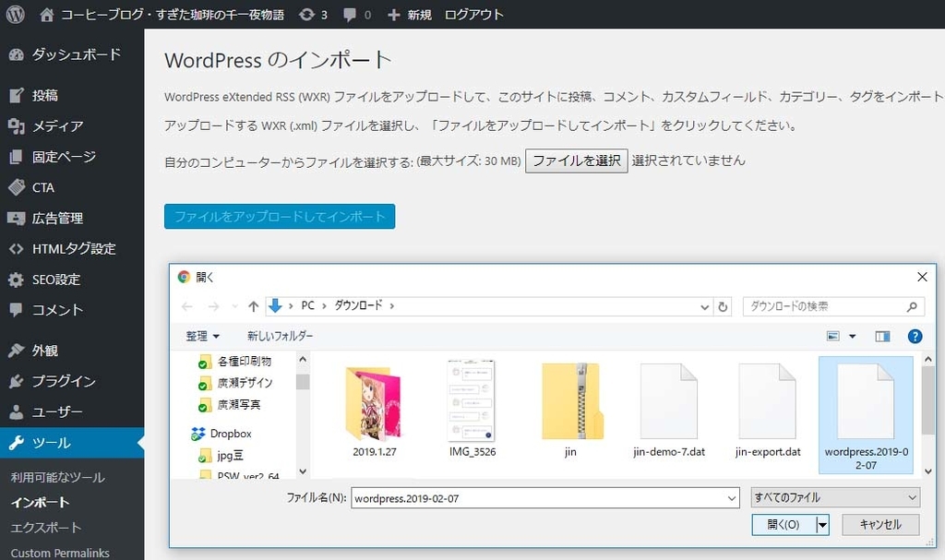Click the 開く button's split dropdown arrow

tap(822, 525)
